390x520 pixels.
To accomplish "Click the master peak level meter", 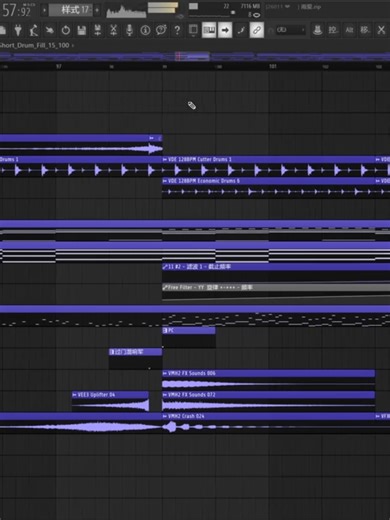I will tap(163, 8).
